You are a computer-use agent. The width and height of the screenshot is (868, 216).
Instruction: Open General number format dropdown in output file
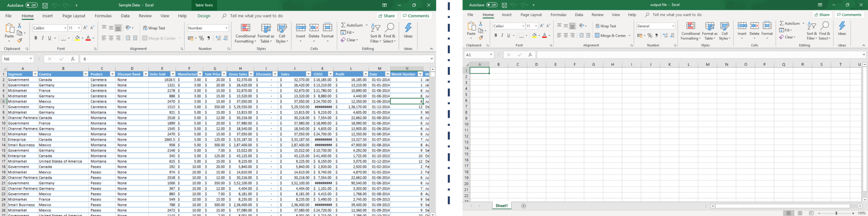[673, 26]
